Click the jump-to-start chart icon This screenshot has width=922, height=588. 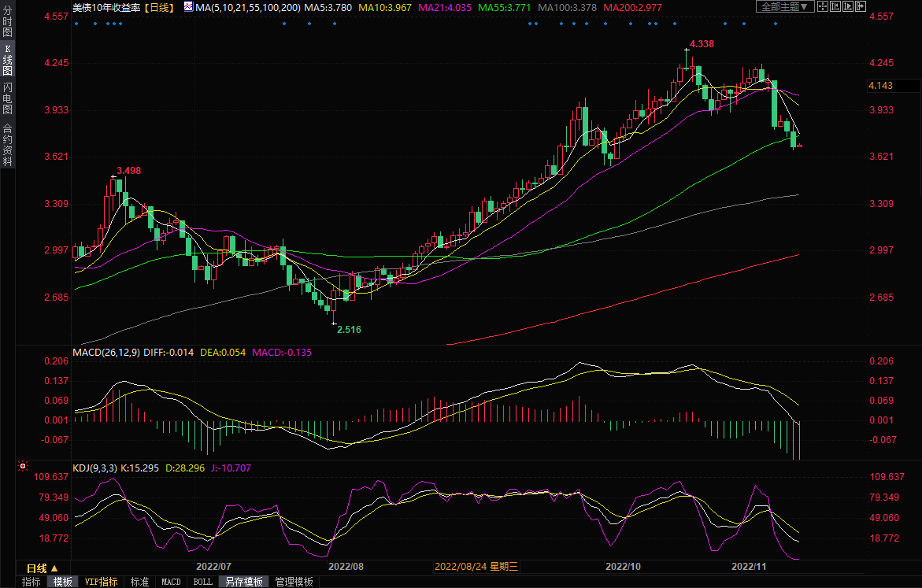tap(836, 6)
